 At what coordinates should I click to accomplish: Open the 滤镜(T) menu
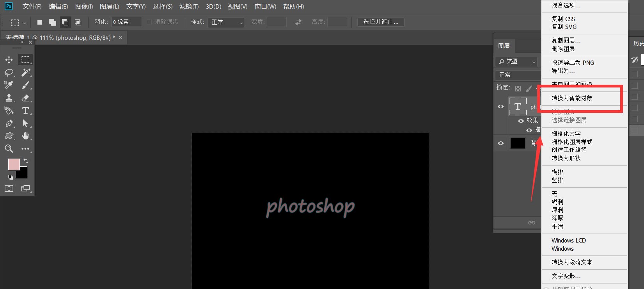pos(189,7)
